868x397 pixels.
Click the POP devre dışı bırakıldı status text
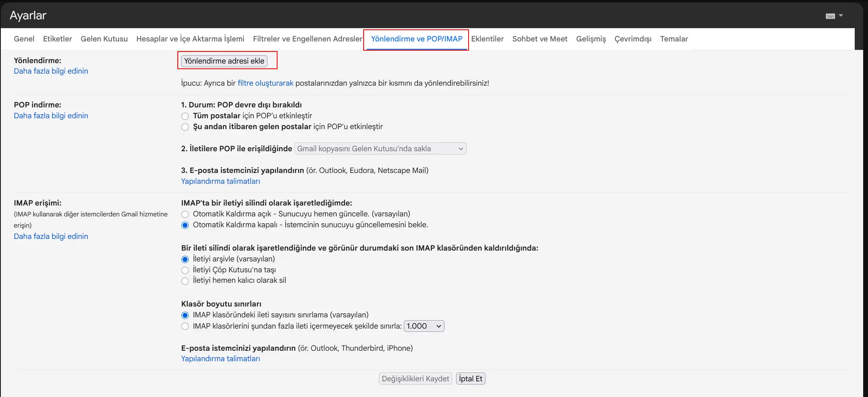point(259,105)
